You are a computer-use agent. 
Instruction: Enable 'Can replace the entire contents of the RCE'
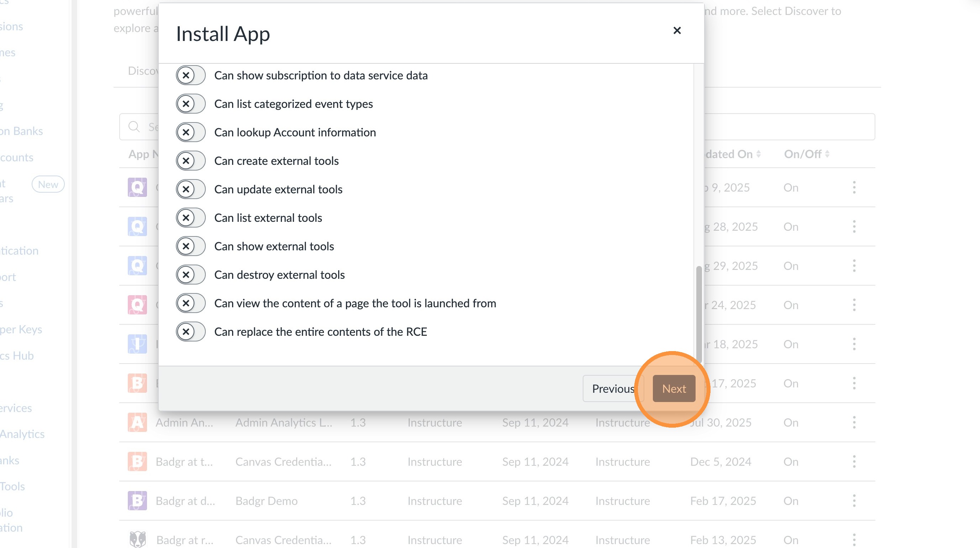[x=190, y=332]
